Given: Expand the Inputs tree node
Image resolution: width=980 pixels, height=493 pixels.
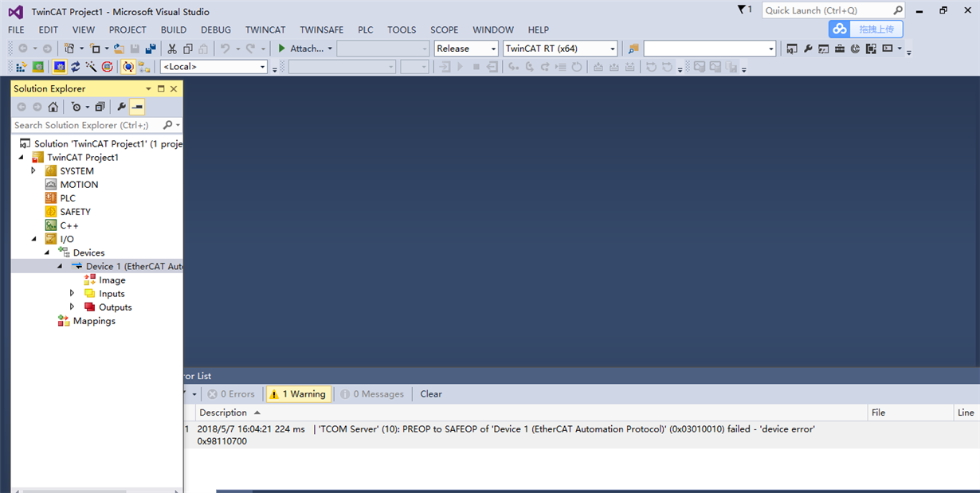Looking at the screenshot, I should (x=72, y=293).
